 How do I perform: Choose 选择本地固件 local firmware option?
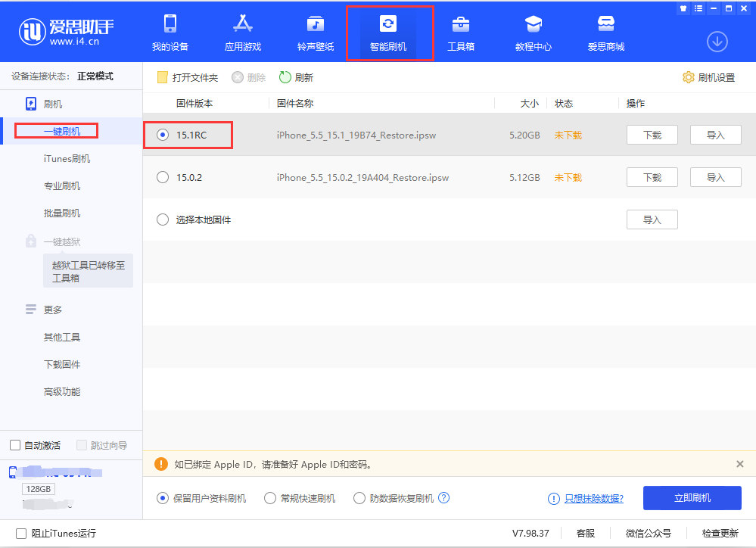coord(163,220)
